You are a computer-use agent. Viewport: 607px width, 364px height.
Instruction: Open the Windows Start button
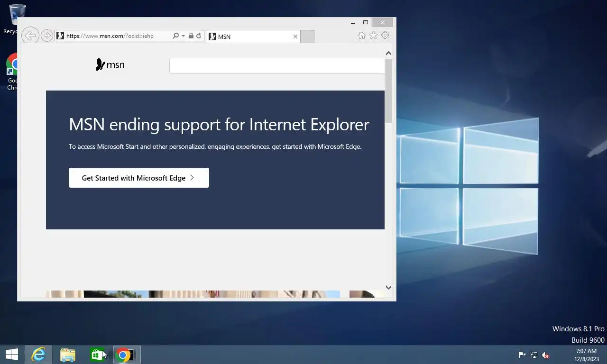pyautogui.click(x=12, y=355)
